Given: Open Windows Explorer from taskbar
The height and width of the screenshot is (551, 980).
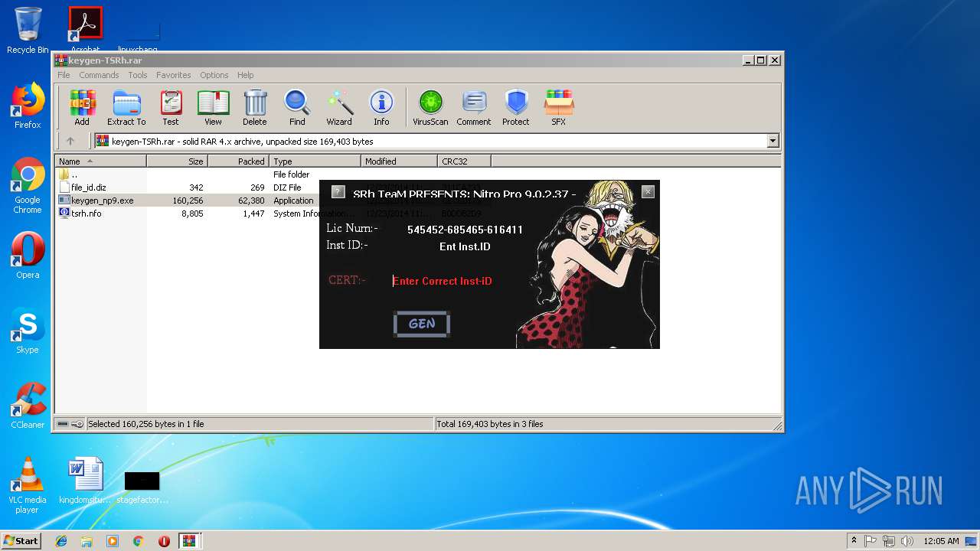Looking at the screenshot, I should point(87,541).
